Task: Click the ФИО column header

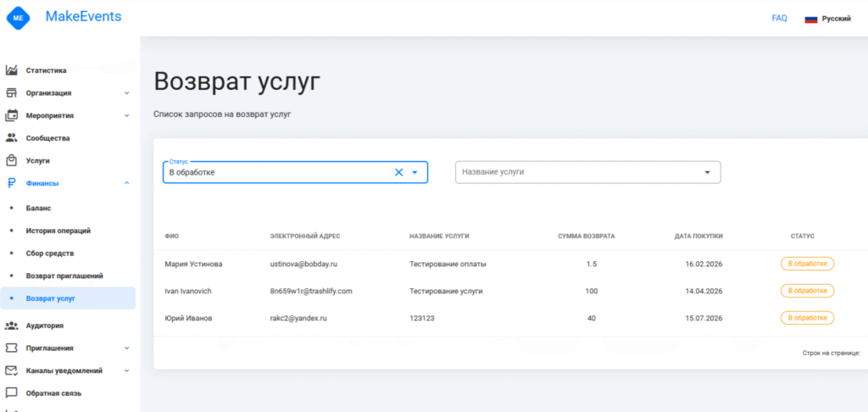Action: point(171,237)
